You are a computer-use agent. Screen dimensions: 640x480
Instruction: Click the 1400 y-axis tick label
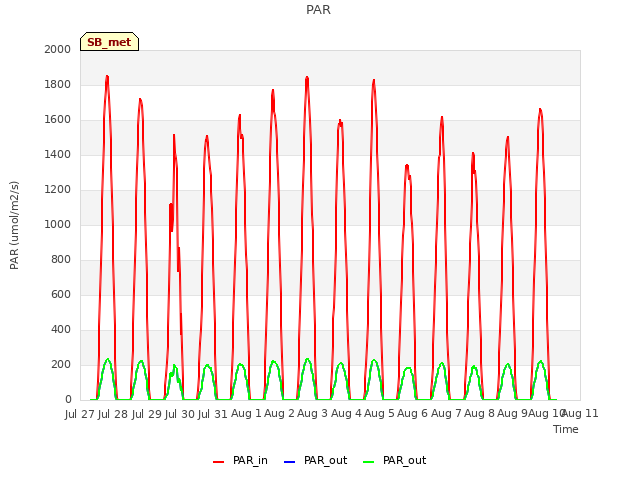pos(58,154)
